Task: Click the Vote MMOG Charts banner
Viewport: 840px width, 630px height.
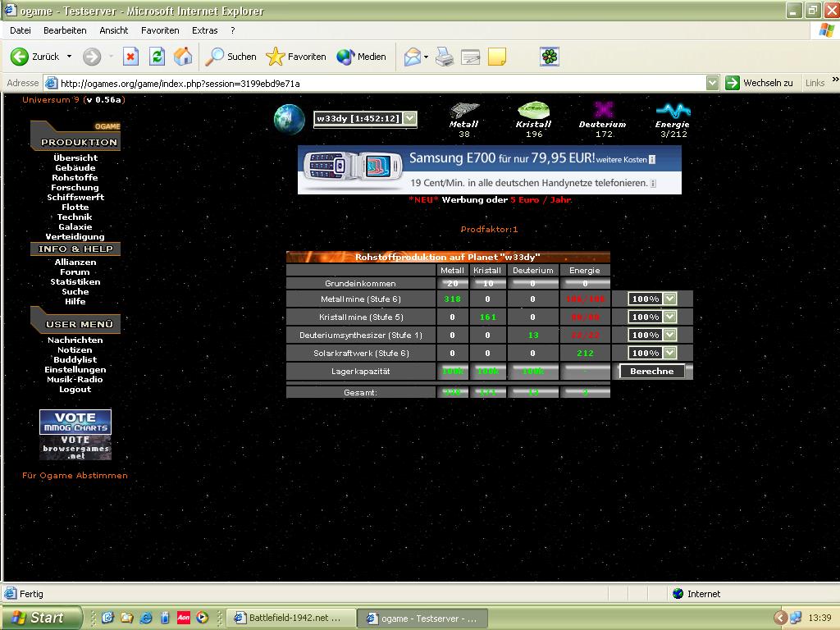Action: click(x=75, y=422)
